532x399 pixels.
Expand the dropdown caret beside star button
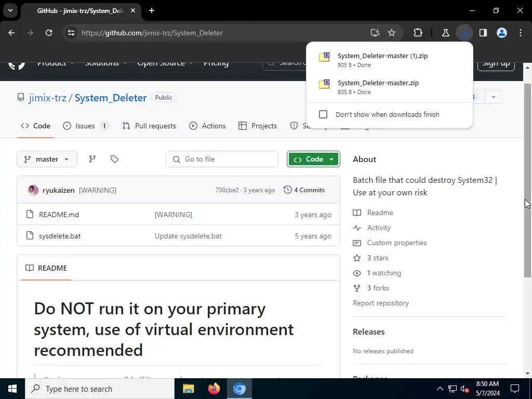pos(494,97)
